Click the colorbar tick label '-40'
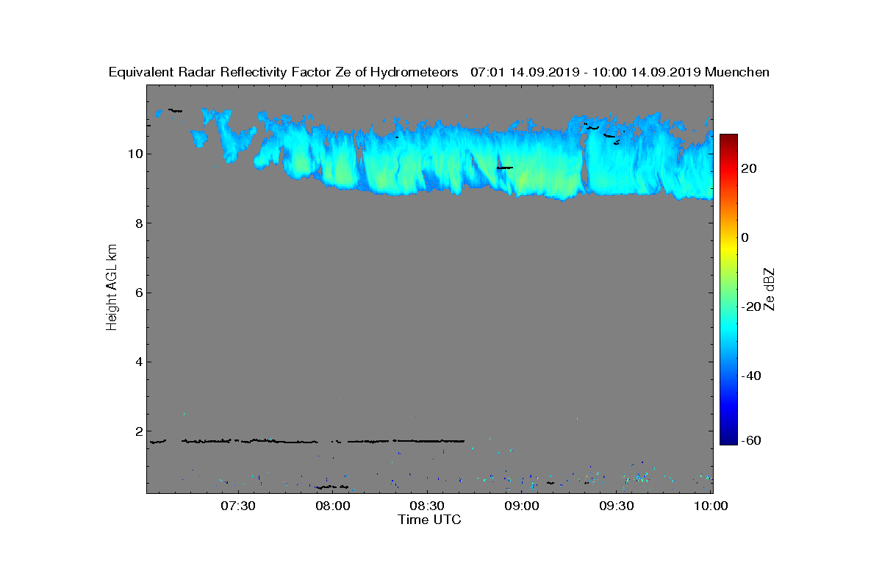Image resolution: width=882 pixels, height=588 pixels. 752,376
